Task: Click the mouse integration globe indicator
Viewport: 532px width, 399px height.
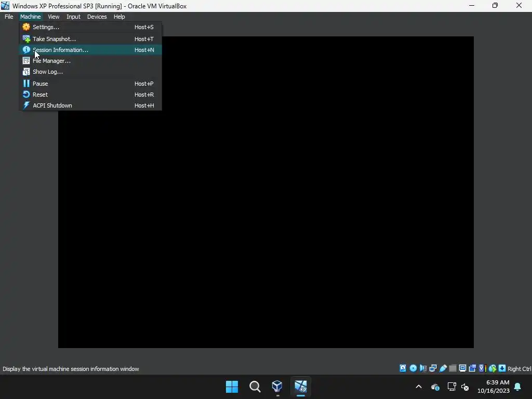Action: (x=493, y=368)
